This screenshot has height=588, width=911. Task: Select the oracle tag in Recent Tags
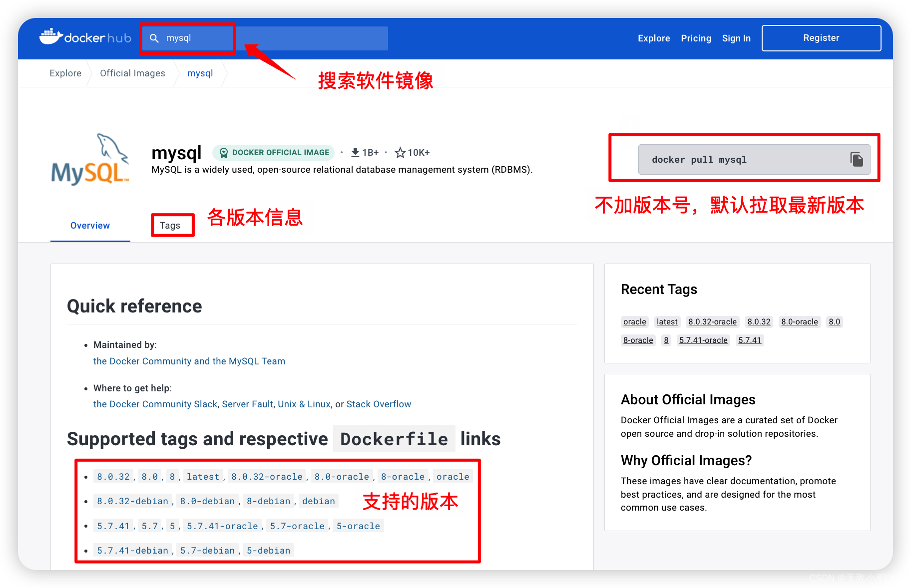(635, 322)
